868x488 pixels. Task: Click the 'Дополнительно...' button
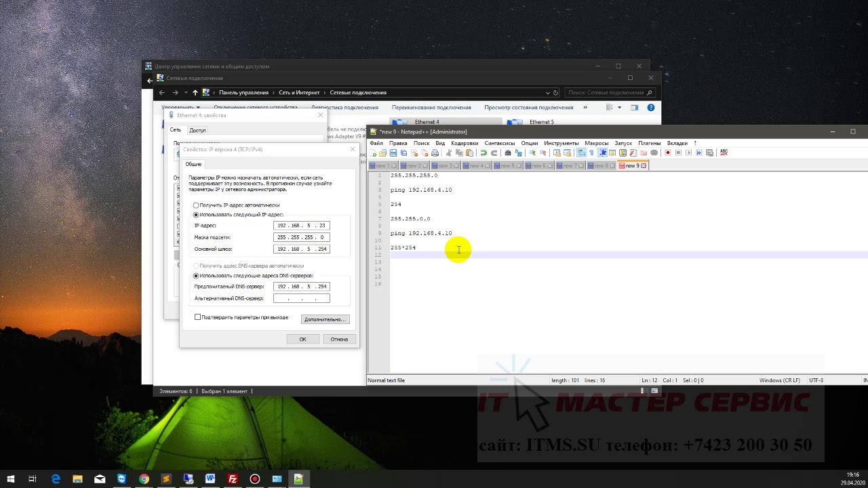[325, 319]
